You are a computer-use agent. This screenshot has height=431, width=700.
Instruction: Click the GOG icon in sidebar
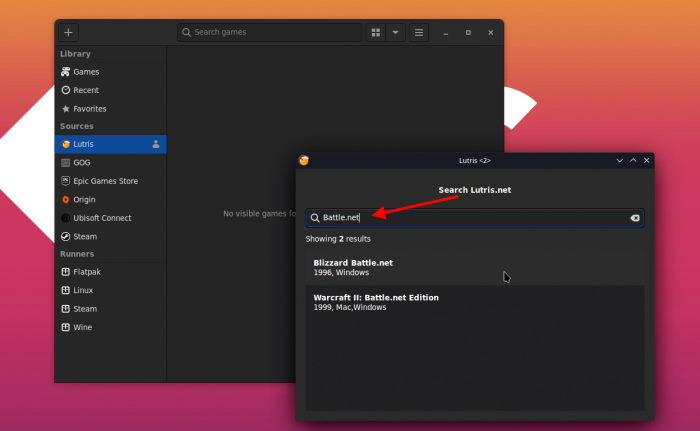pos(66,163)
